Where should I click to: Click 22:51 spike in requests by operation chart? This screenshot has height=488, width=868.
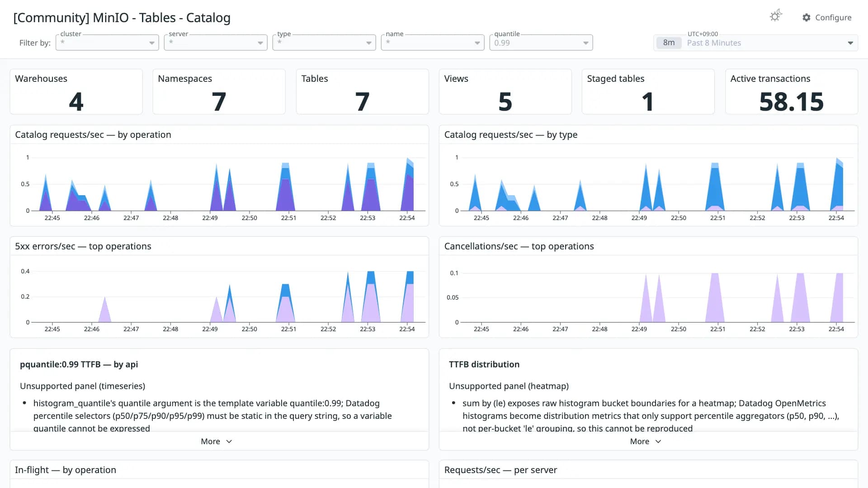pyautogui.click(x=285, y=188)
